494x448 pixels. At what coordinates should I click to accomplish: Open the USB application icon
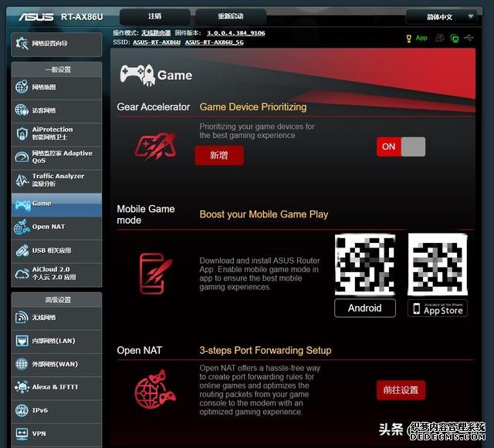click(22, 251)
